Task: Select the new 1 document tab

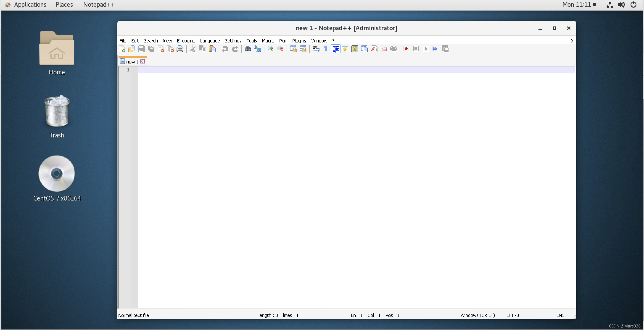Action: (x=132, y=62)
